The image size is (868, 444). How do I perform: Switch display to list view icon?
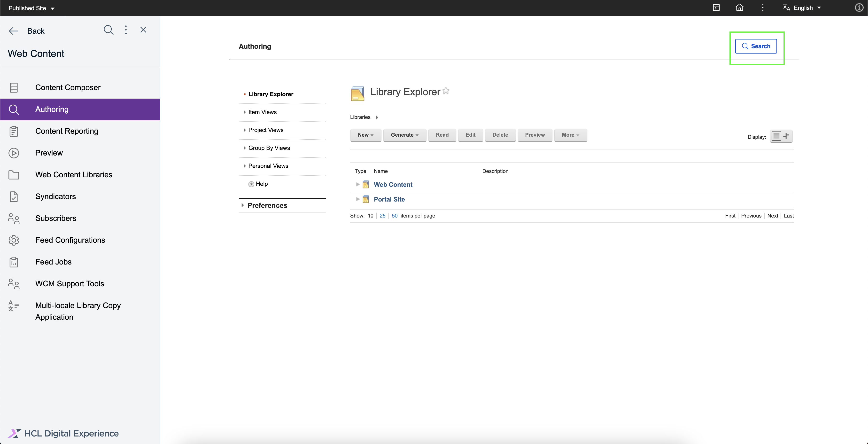pyautogui.click(x=776, y=136)
